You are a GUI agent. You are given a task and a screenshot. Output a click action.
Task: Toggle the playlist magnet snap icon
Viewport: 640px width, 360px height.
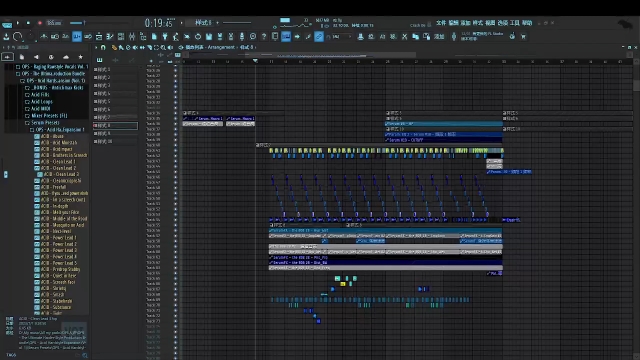[103, 47]
